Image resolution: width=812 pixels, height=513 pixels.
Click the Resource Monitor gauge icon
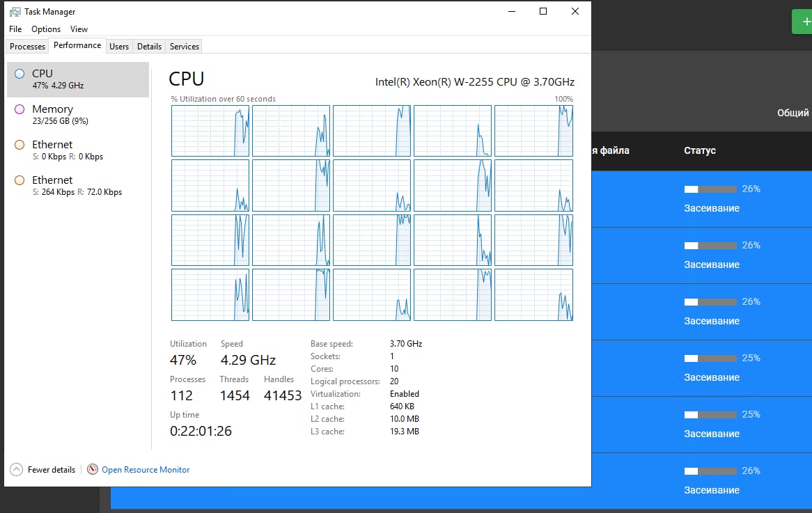93,470
